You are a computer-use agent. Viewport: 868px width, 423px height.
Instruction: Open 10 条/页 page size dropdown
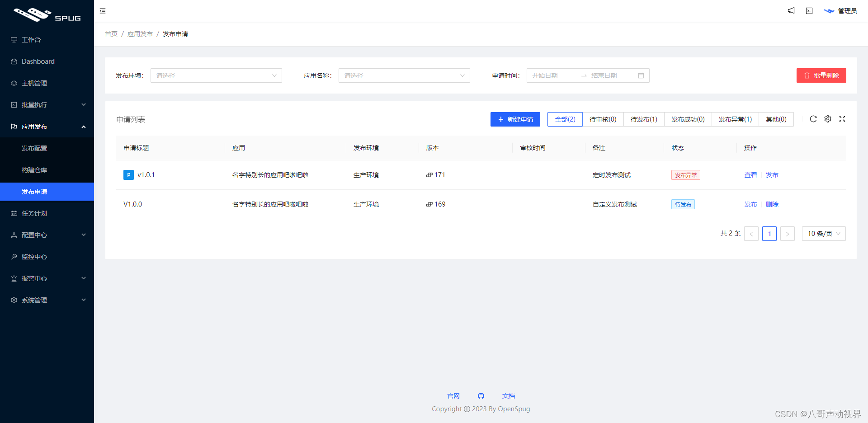click(824, 234)
